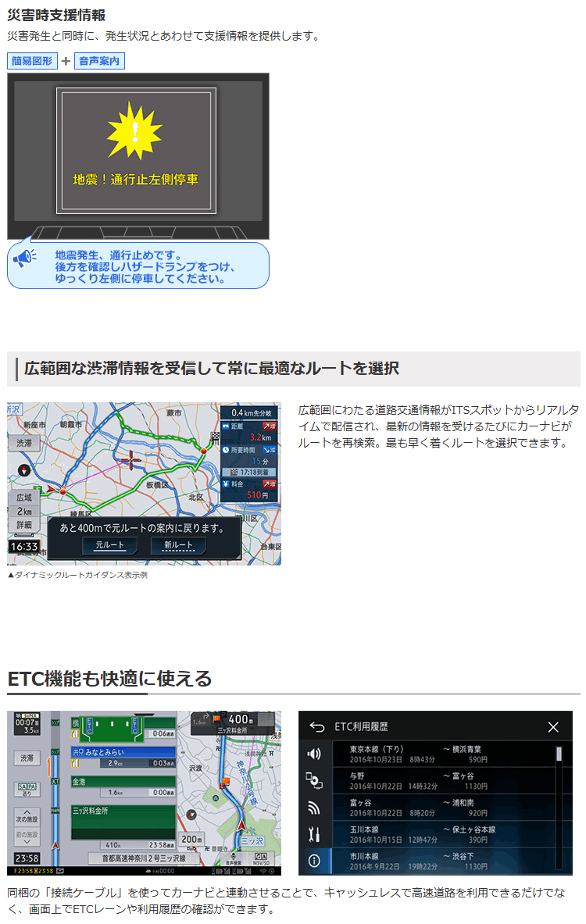Click the megaphone voice guidance icon
This screenshot has height=924, width=586.
coord(25,258)
